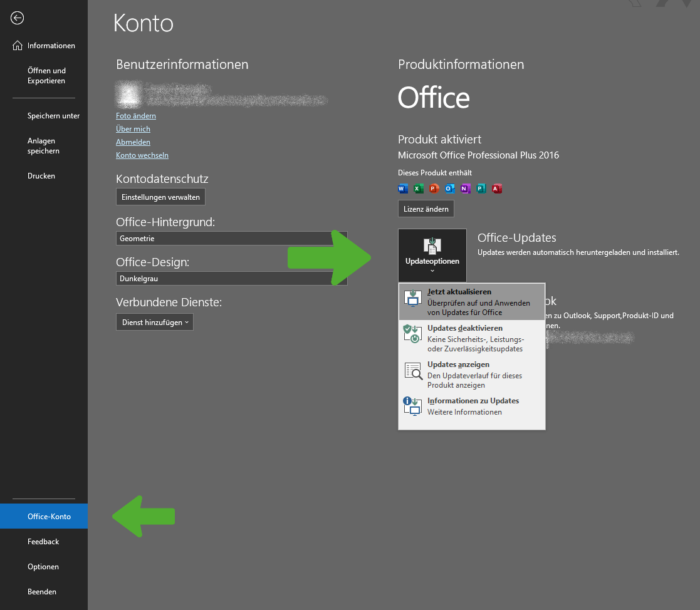Click the Informationen zu Updates info icon

412,406
